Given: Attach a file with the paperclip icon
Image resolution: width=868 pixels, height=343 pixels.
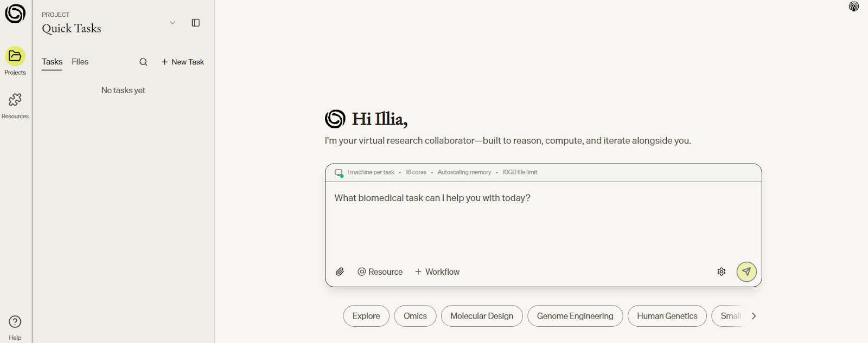Looking at the screenshot, I should pyautogui.click(x=340, y=272).
